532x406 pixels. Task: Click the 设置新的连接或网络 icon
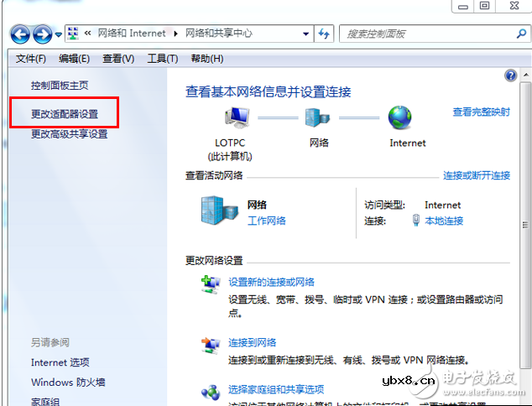pyautogui.click(x=211, y=284)
